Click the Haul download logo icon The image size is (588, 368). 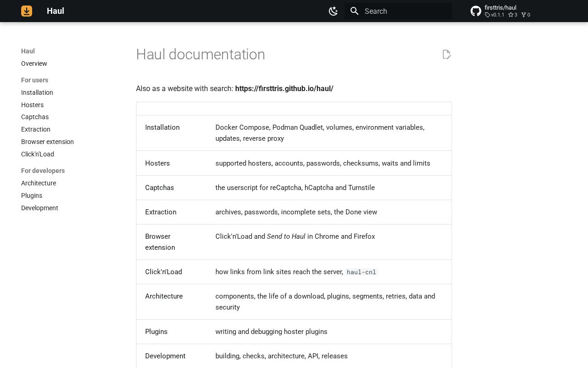[27, 11]
